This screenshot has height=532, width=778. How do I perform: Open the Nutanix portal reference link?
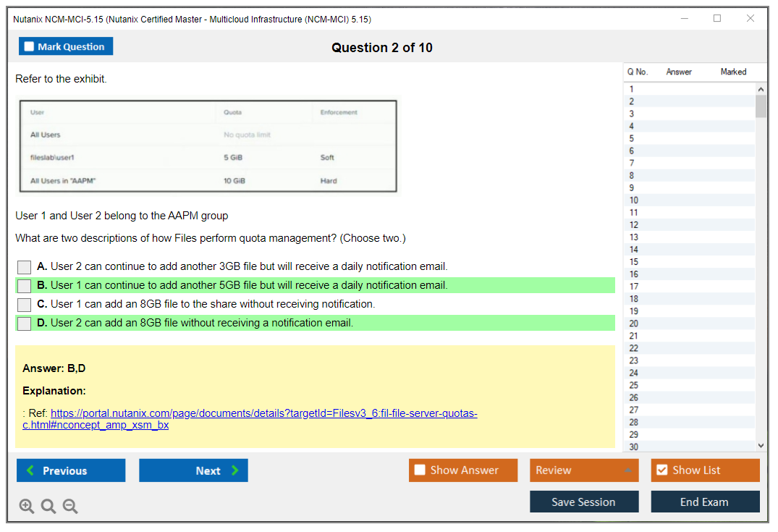(x=263, y=414)
